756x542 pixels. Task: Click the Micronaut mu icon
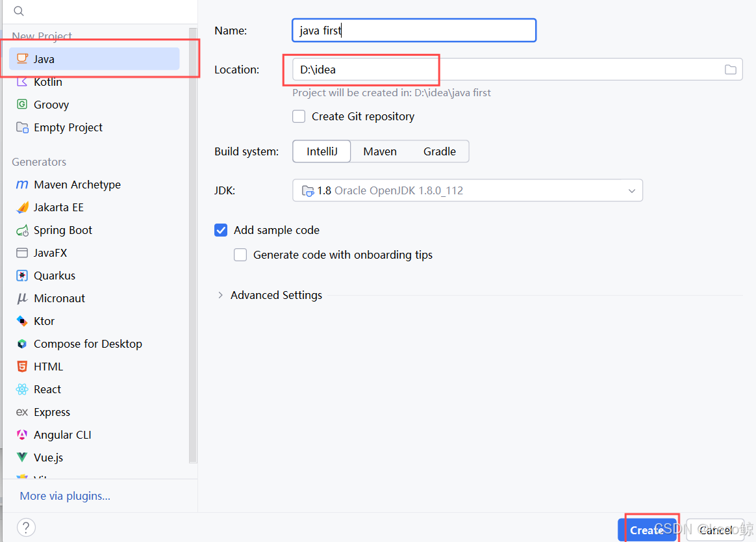click(x=22, y=298)
